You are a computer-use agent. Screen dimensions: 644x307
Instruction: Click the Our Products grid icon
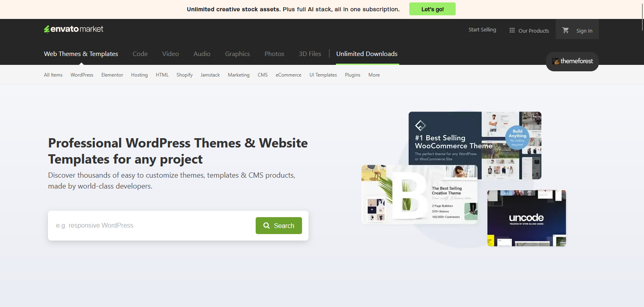[x=512, y=30]
